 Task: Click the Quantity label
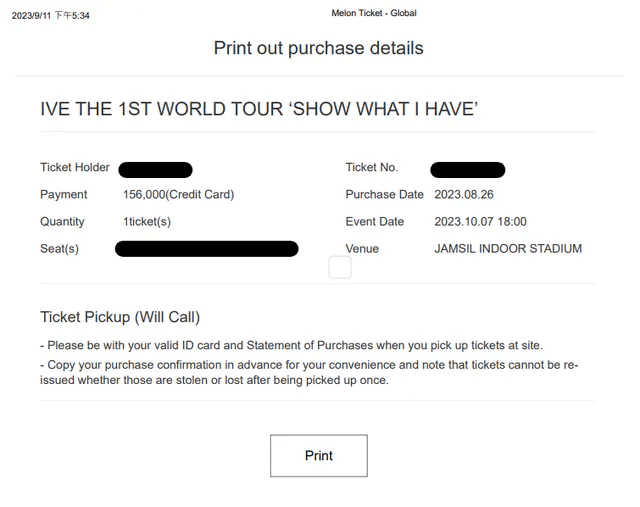click(x=62, y=221)
